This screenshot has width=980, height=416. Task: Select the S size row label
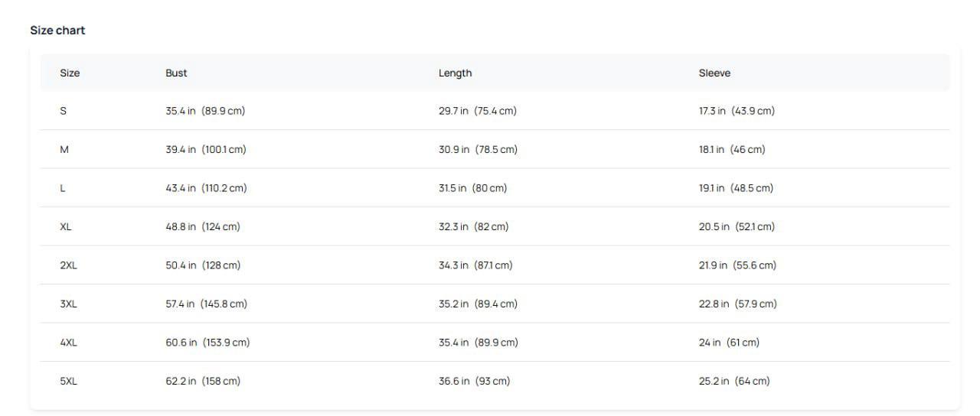[x=63, y=111]
